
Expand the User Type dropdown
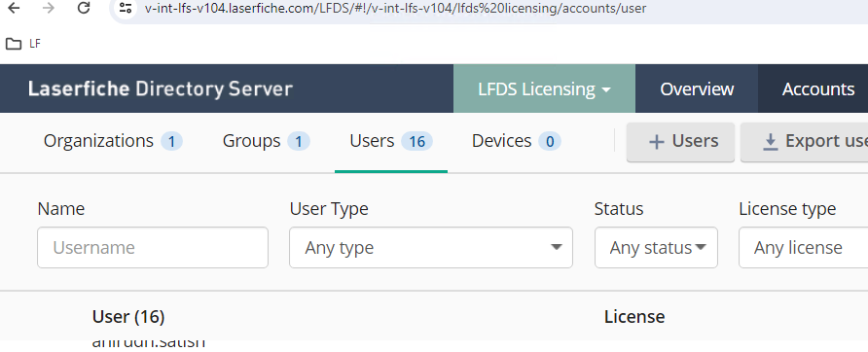[x=431, y=247]
